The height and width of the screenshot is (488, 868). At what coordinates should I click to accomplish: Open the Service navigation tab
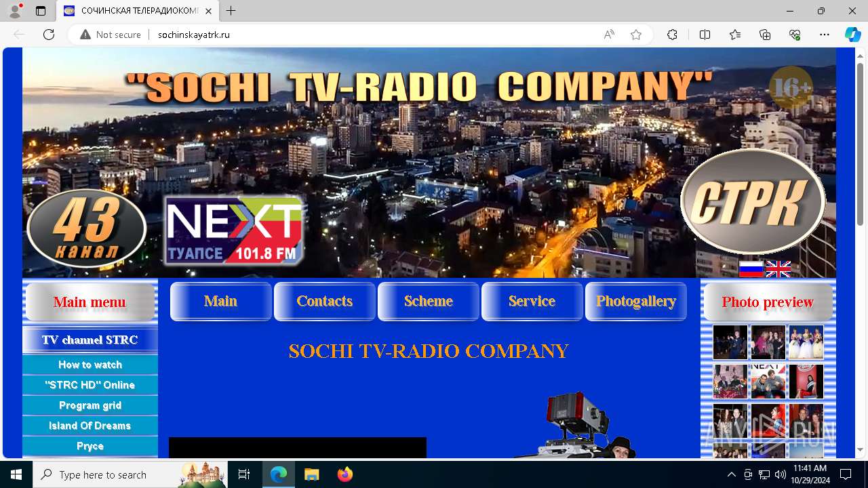click(x=532, y=302)
